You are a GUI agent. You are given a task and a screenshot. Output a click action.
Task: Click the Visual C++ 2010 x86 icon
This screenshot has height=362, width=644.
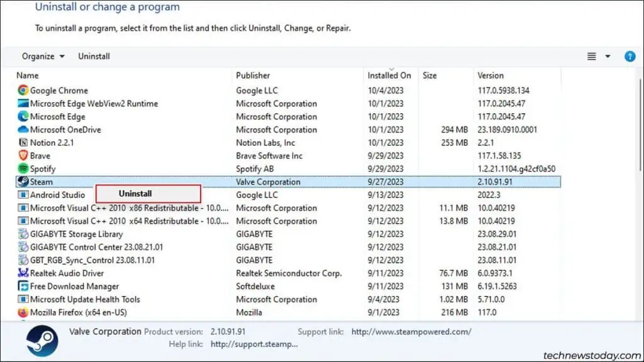[x=23, y=207]
